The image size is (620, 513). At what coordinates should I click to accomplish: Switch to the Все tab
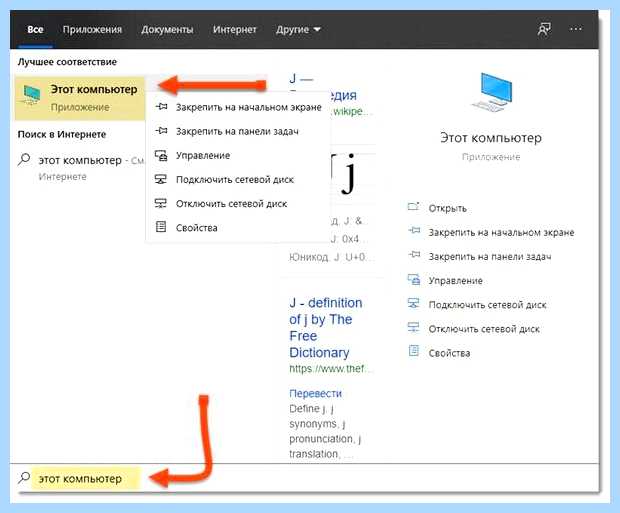pyautogui.click(x=35, y=30)
